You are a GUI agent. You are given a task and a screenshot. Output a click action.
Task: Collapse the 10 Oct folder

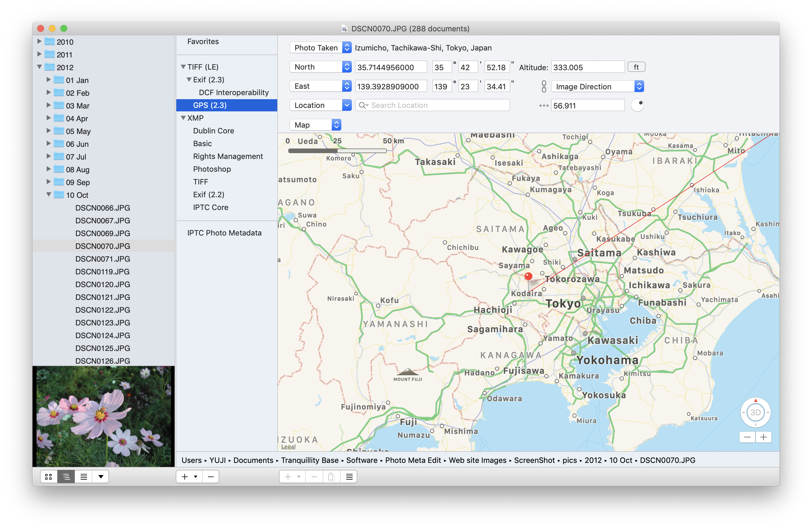tap(48, 195)
